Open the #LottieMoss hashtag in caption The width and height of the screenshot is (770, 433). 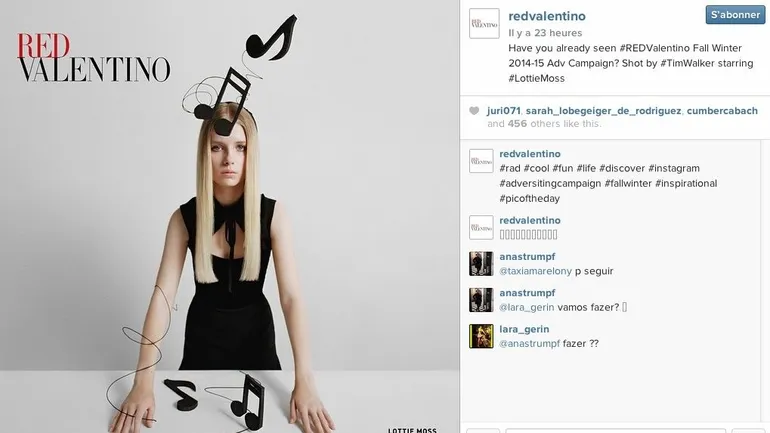point(537,79)
